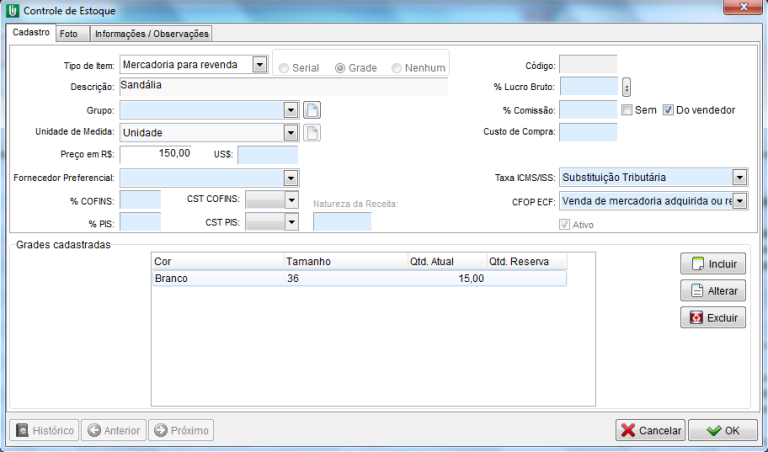Click Excluir to delete the grade

tap(712, 318)
